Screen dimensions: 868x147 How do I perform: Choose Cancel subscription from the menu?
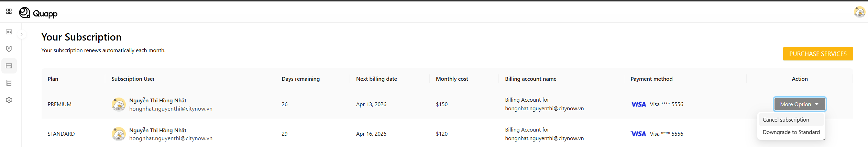[786, 120]
